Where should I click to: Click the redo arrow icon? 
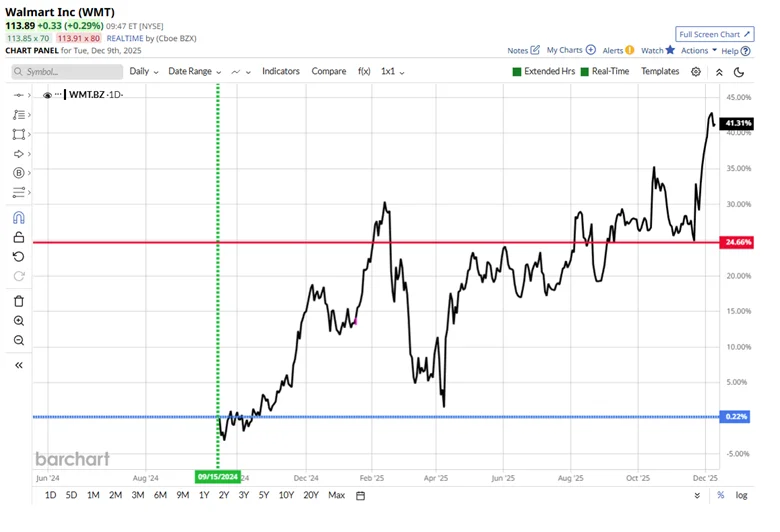tap(18, 276)
